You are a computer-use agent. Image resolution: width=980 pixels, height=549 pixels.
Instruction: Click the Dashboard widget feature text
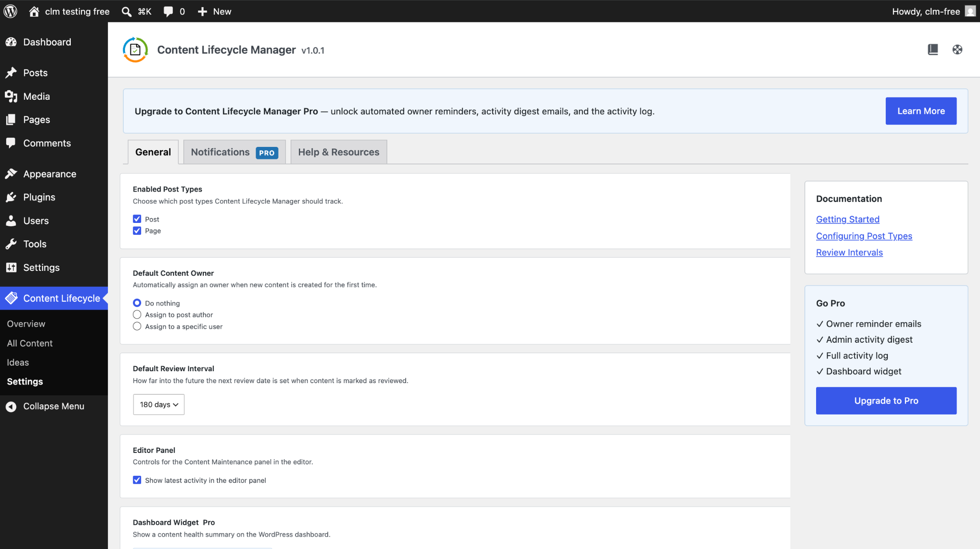(x=864, y=371)
